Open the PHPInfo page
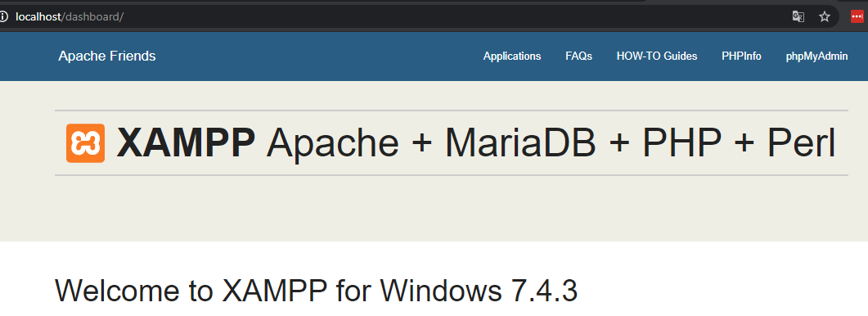Screen dimensions: 868x316 (741, 56)
